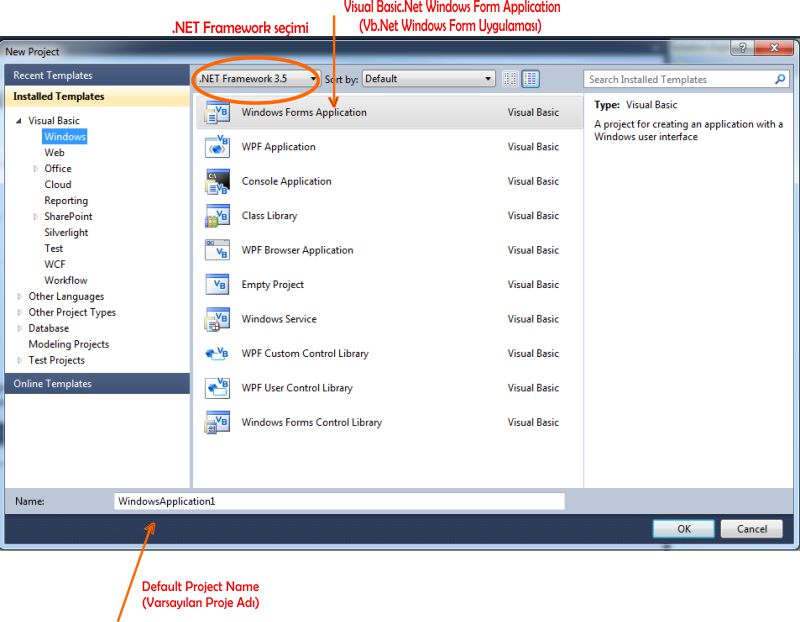Open the dialog help question-mark button
The image size is (800, 622).
point(742,48)
